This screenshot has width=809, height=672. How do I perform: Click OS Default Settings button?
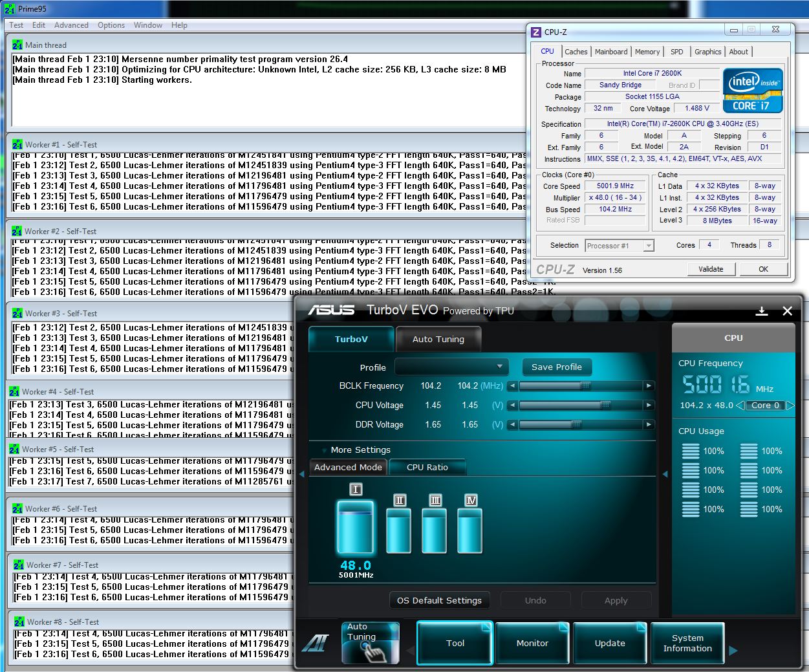[439, 600]
